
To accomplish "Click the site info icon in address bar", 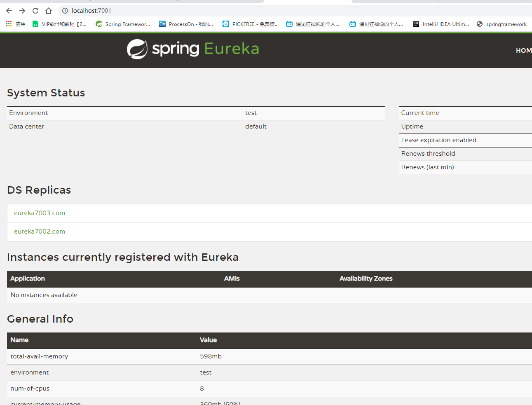I will coord(65,11).
